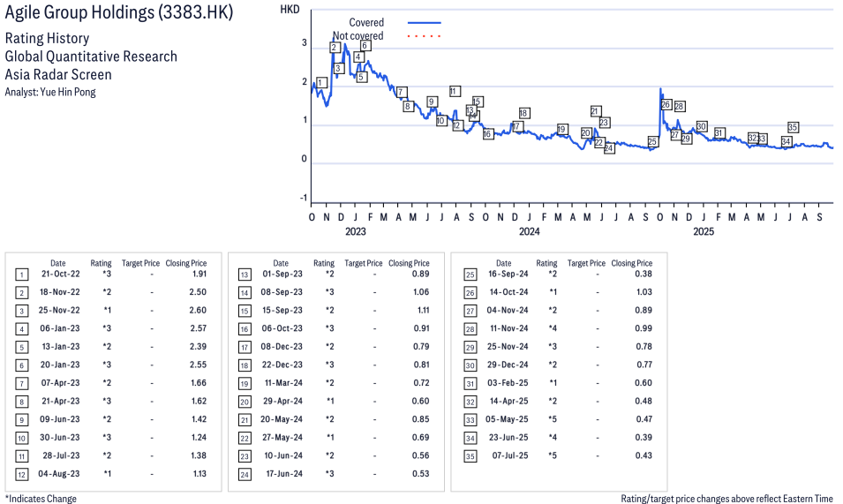This screenshot has height=504, width=843.
Task: Click marker 26 on the price chart
Action: [x=666, y=105]
